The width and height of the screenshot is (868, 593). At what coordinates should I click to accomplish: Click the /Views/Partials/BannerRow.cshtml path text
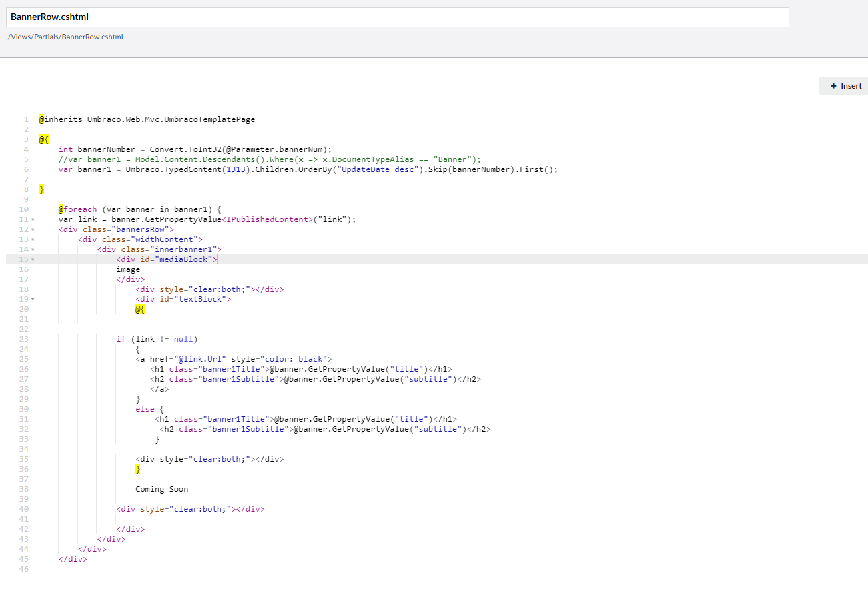point(65,37)
